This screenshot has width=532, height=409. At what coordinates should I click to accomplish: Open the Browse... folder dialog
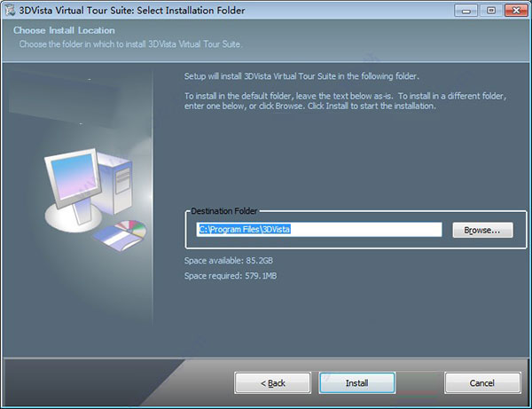[x=482, y=230]
